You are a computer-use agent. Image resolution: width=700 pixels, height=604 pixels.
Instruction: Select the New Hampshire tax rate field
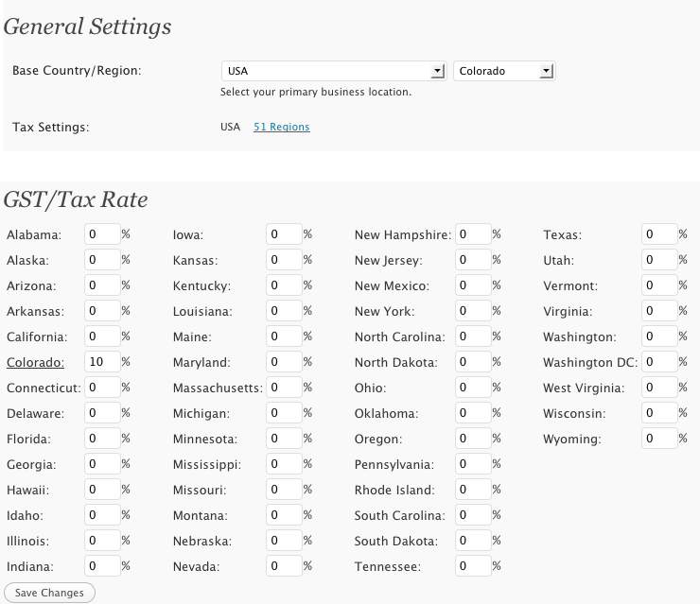[473, 234]
